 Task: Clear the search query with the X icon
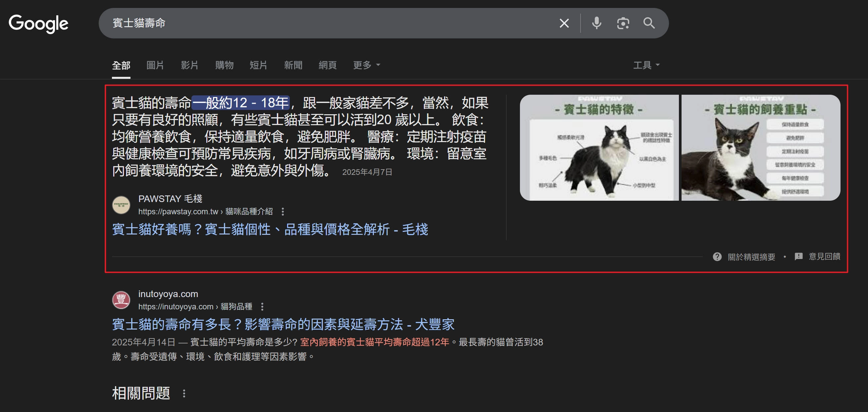pyautogui.click(x=564, y=23)
